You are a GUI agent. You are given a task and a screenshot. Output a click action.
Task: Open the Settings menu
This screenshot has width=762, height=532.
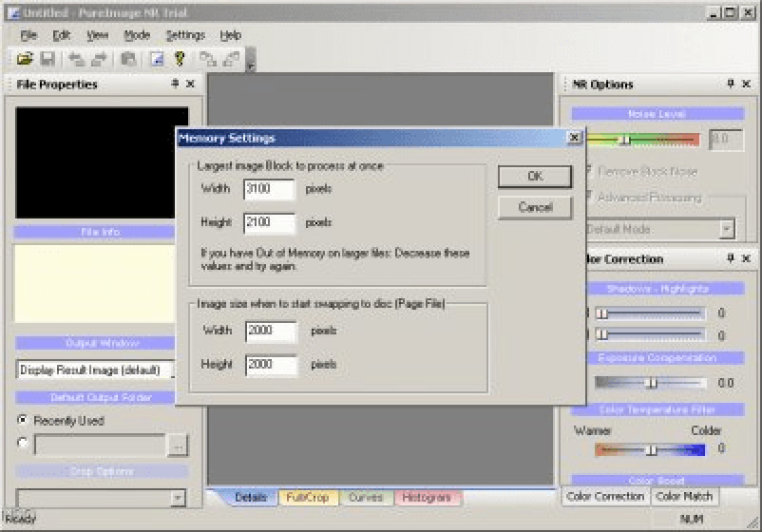coord(185,35)
